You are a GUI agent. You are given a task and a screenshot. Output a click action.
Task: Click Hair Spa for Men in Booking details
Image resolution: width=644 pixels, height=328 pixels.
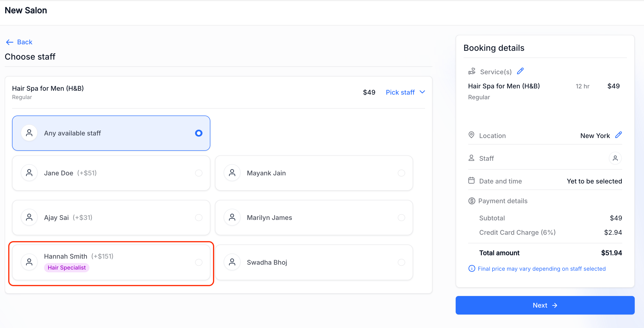click(x=504, y=86)
